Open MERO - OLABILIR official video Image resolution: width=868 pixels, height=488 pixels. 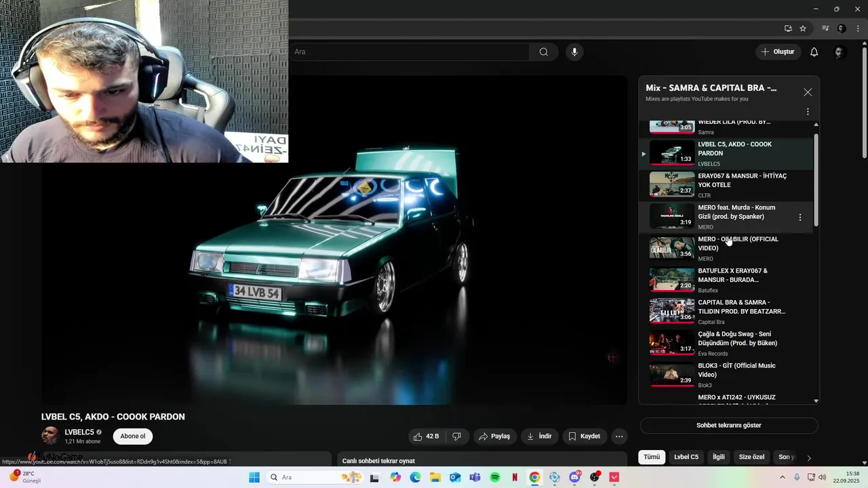[x=725, y=249]
